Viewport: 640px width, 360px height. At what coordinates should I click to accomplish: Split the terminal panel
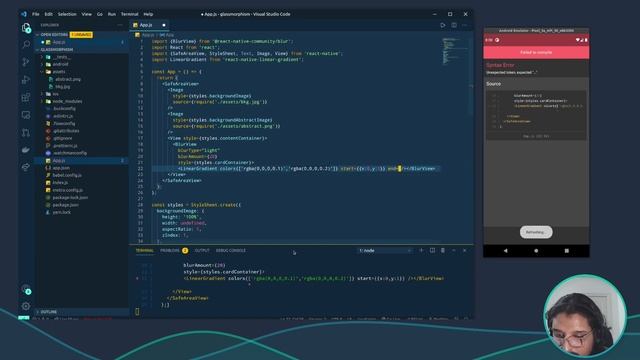[432, 250]
